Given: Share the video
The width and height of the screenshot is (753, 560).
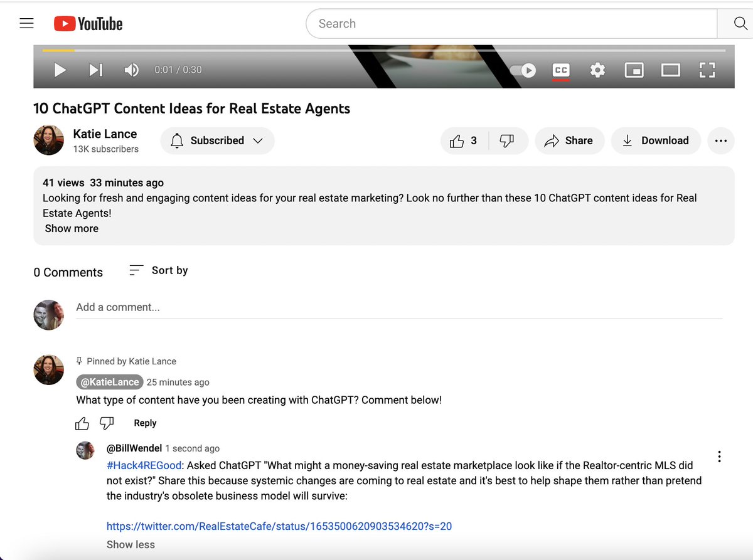Looking at the screenshot, I should 569,140.
